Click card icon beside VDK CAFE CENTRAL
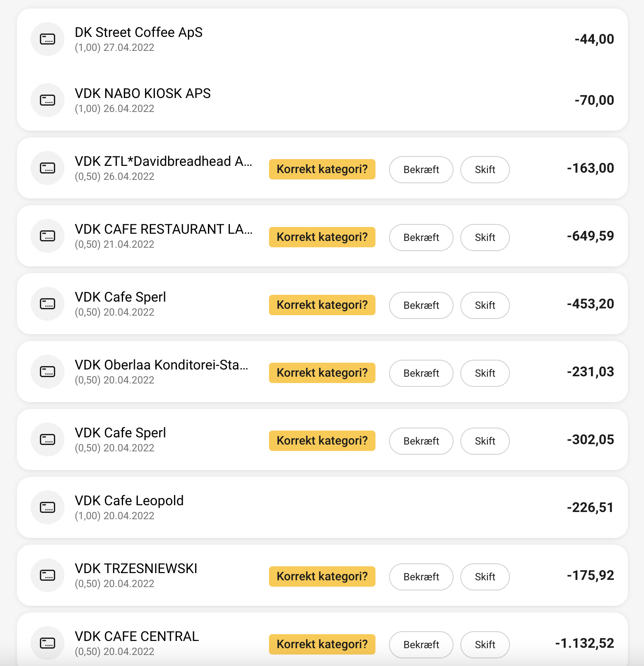Screen dimensions: 644x666 pos(48,643)
